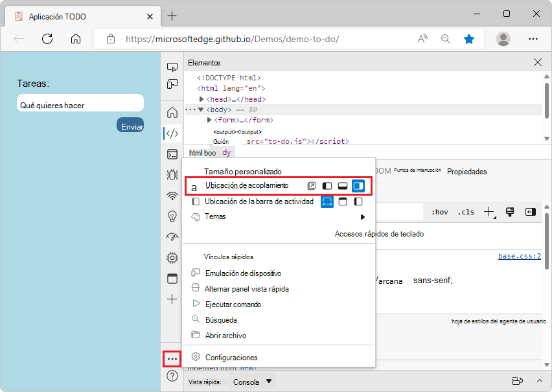This screenshot has height=392, width=552.
Task: Open the Performance gauge icon tool
Action: coord(172,236)
